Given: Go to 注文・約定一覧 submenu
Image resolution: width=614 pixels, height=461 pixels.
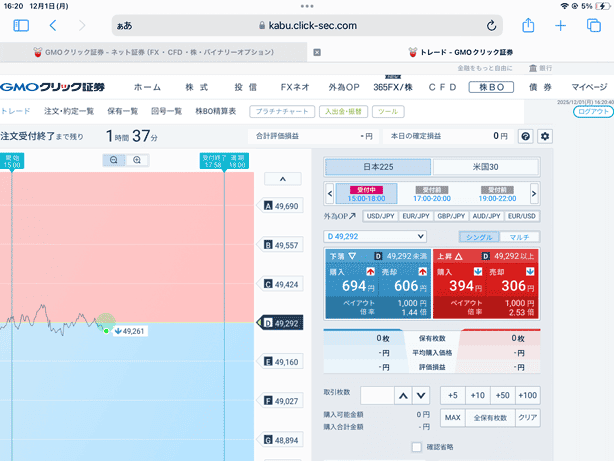Looking at the screenshot, I should tap(69, 111).
